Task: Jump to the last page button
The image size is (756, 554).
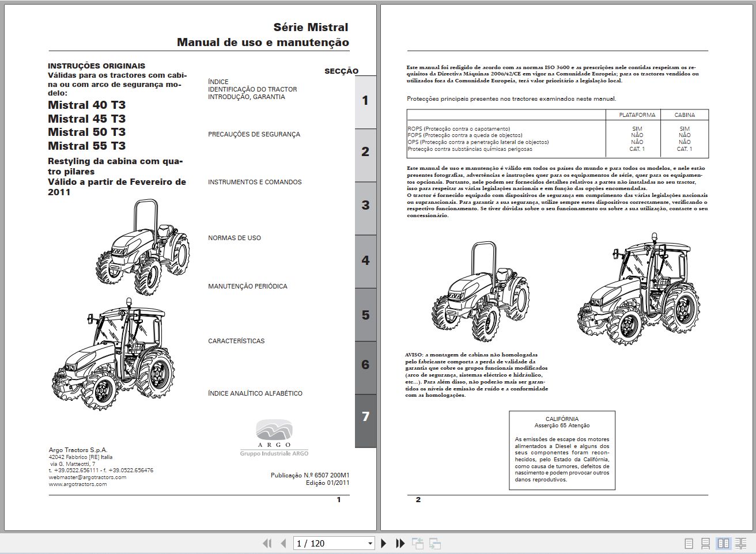Action: click(x=400, y=543)
